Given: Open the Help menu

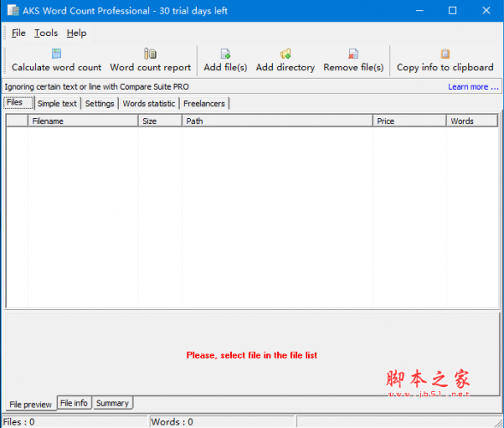Looking at the screenshot, I should [x=76, y=33].
